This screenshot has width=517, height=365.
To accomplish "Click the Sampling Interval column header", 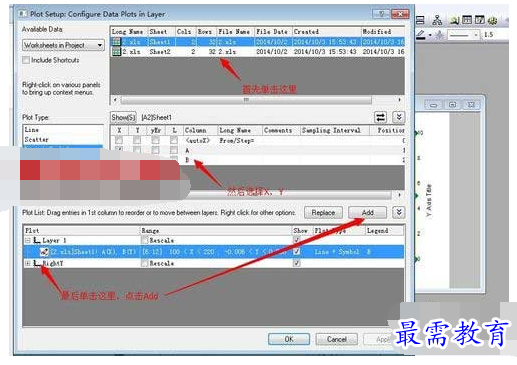I will (x=334, y=130).
